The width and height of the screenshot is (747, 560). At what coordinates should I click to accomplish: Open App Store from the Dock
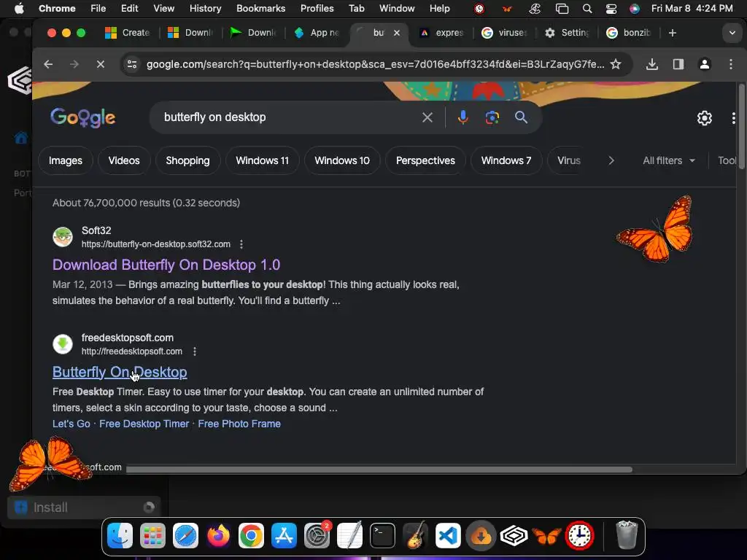[x=284, y=536]
